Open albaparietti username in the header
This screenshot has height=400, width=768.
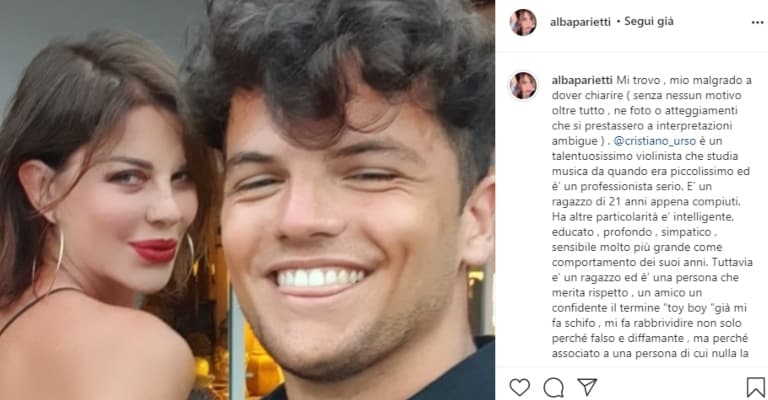(580, 22)
